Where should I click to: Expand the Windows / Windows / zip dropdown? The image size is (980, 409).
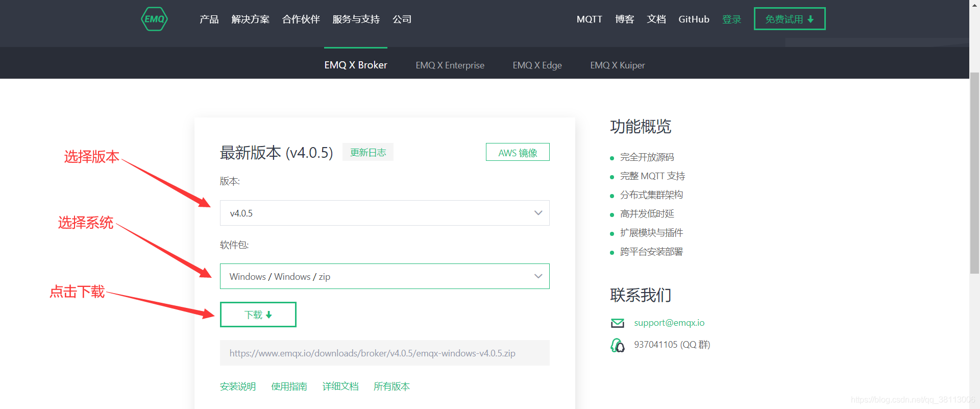click(385, 276)
